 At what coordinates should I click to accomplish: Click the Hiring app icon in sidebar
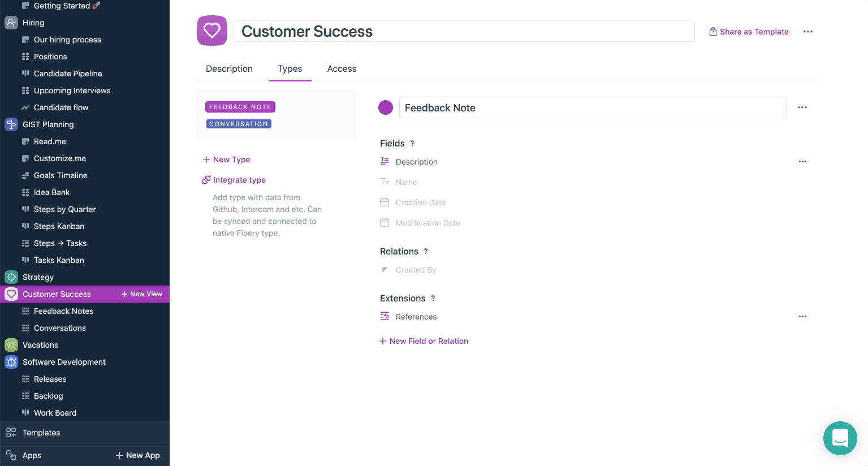(11, 23)
